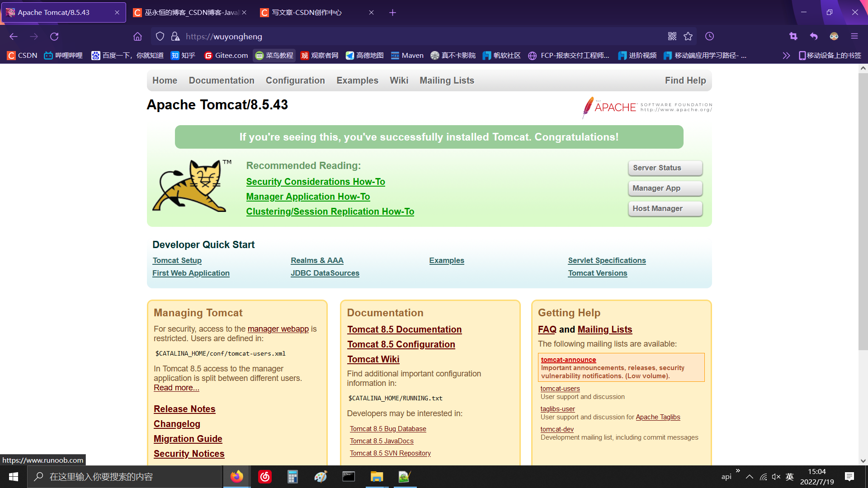Open the Release Notes link
The image size is (868, 488).
[184, 409]
